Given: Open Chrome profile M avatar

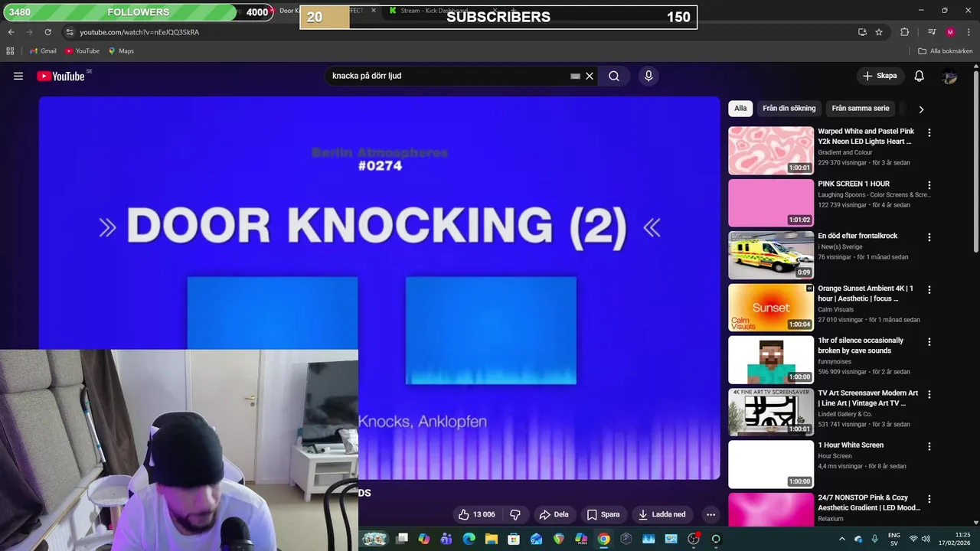Looking at the screenshot, I should pyautogui.click(x=950, y=32).
